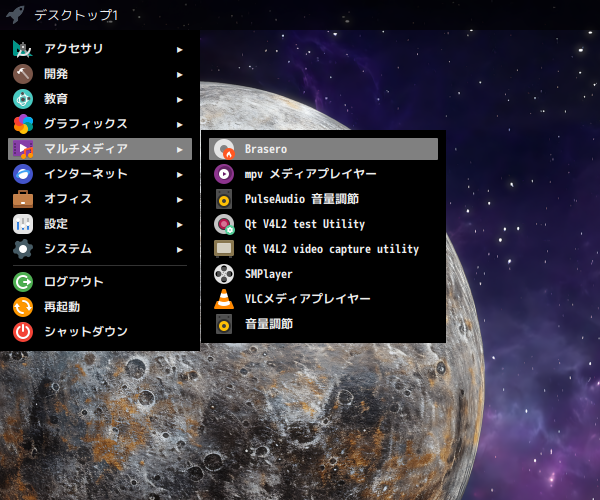This screenshot has height=500, width=600.
Task: Click the システム gear icon
Action: tap(23, 249)
